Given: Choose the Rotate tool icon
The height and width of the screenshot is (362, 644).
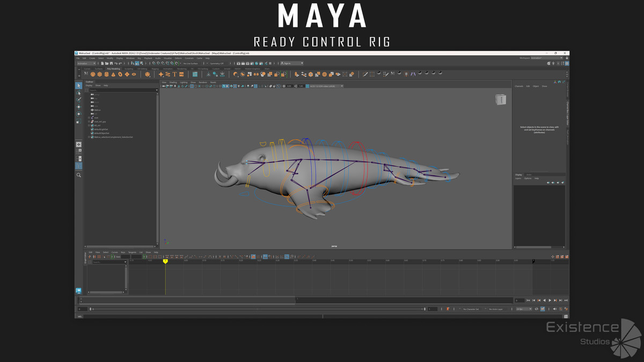Looking at the screenshot, I should [x=78, y=114].
